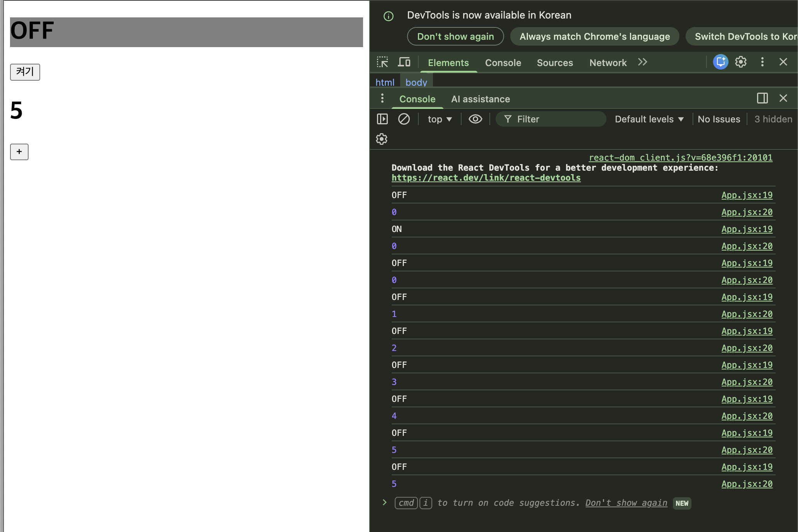Toggle the device toolbar icon
The image size is (798, 532).
point(404,62)
